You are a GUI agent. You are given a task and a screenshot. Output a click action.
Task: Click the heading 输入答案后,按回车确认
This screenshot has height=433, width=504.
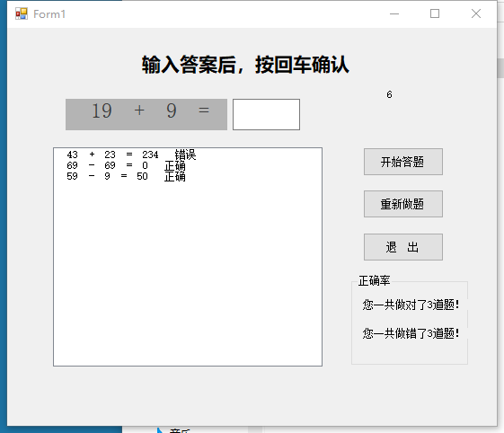[245, 65]
